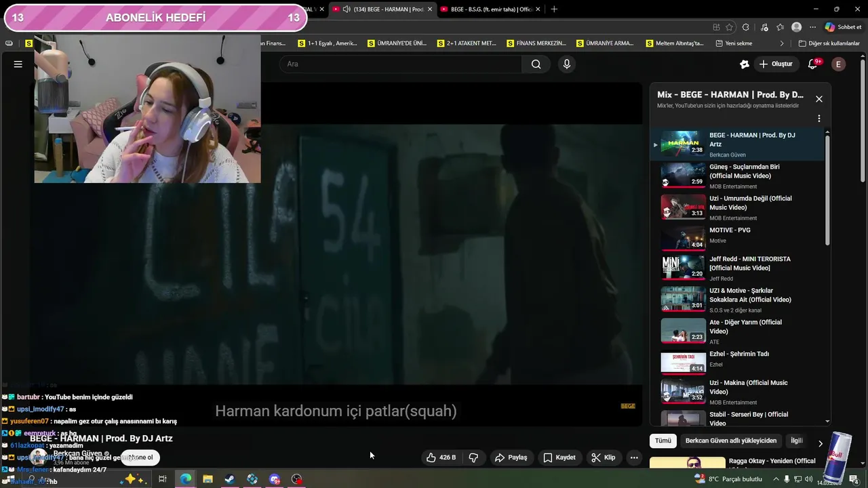
Task: Click the sparkle icon left of Oluştur
Action: coord(745,64)
